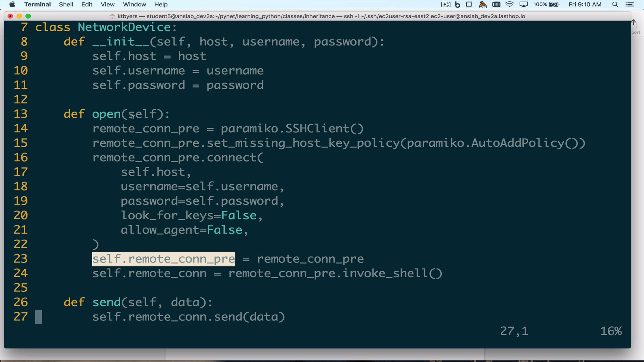The height and width of the screenshot is (362, 644).
Task: Open the Window menu
Action: 134,4
